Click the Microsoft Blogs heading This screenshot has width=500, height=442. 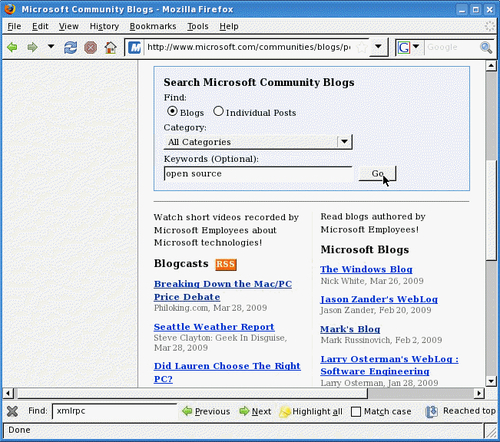tap(365, 250)
